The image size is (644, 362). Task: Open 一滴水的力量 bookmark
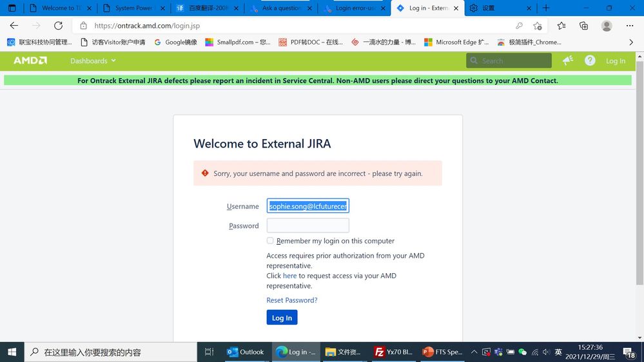[x=384, y=42]
